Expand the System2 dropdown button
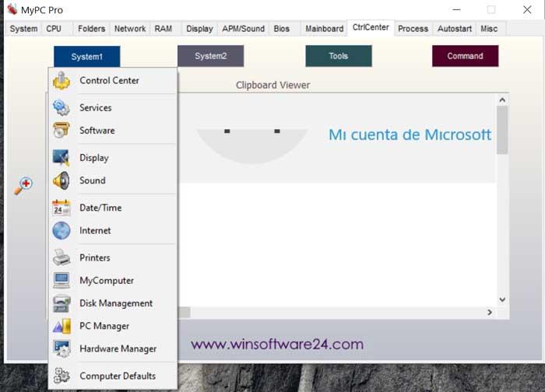The width and height of the screenshot is (545, 392). (211, 56)
